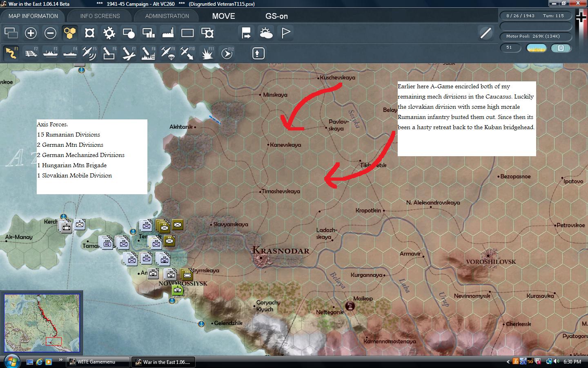Select air transport mode (F9) icon
The width and height of the screenshot is (588, 368).
click(x=168, y=53)
